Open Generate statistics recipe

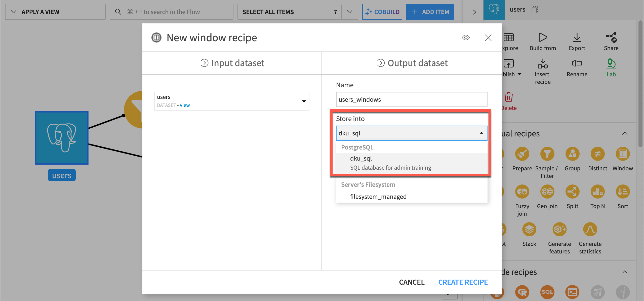[590, 229]
